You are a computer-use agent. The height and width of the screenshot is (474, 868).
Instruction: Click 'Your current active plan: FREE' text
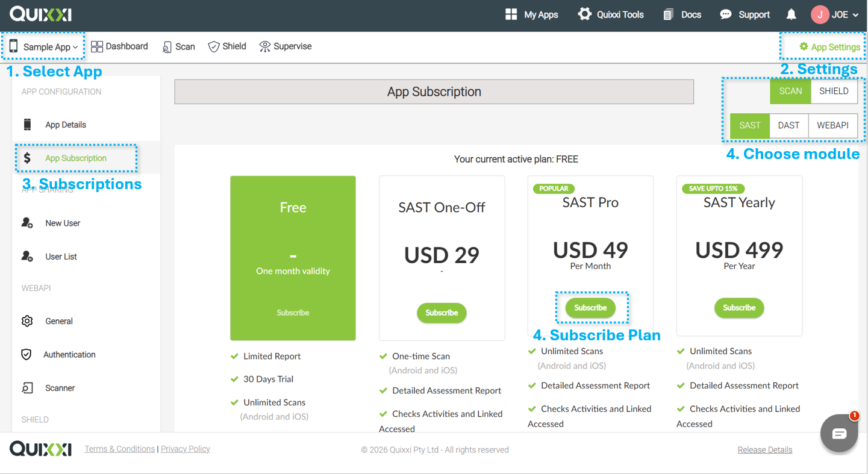516,160
